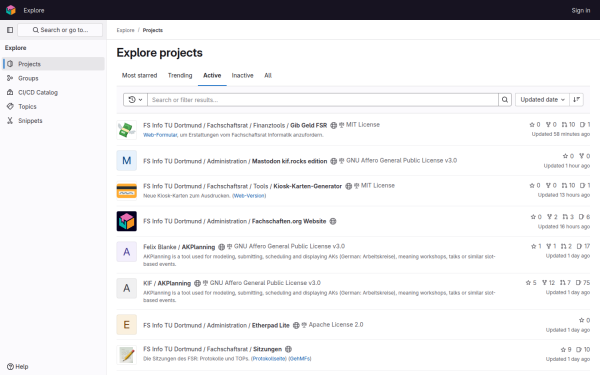The width and height of the screenshot is (600, 375).
Task: Open Groups in the sidebar
Action: coord(54,78)
